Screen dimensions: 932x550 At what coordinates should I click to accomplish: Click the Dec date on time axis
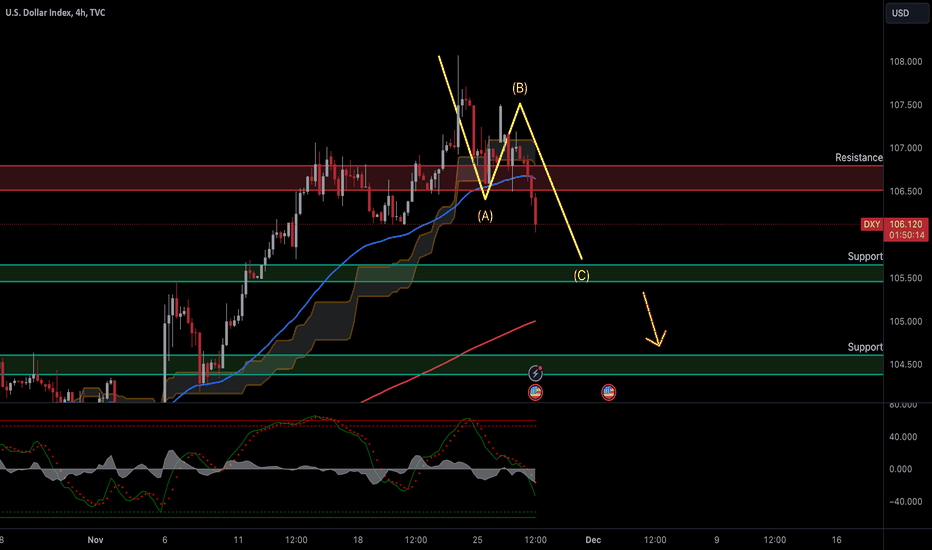pos(593,540)
